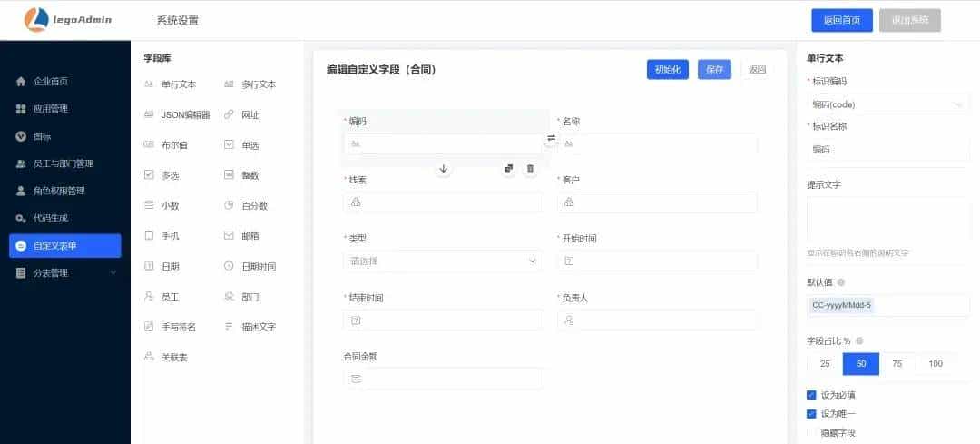
Task: Click the 结束时间 date field
Action: (x=443, y=321)
